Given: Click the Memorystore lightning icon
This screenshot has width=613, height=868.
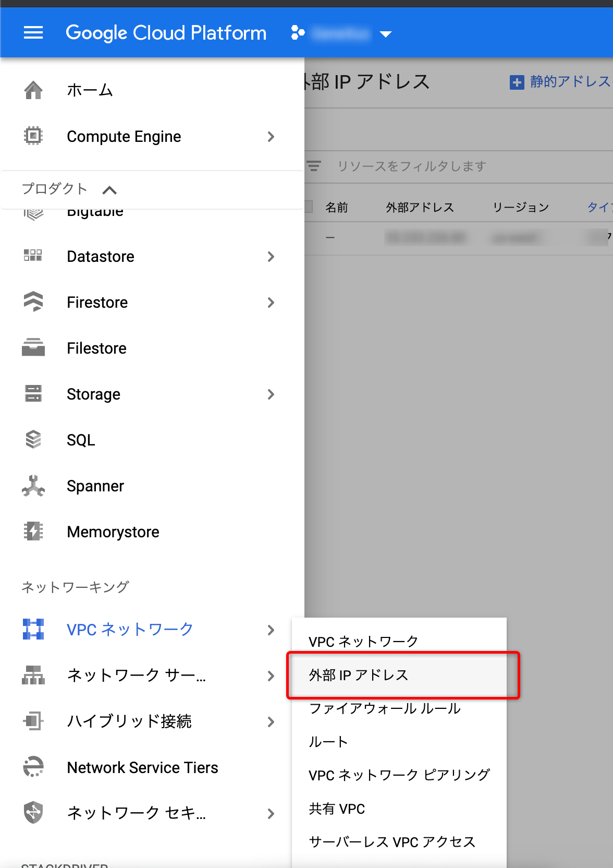Looking at the screenshot, I should tap(33, 531).
